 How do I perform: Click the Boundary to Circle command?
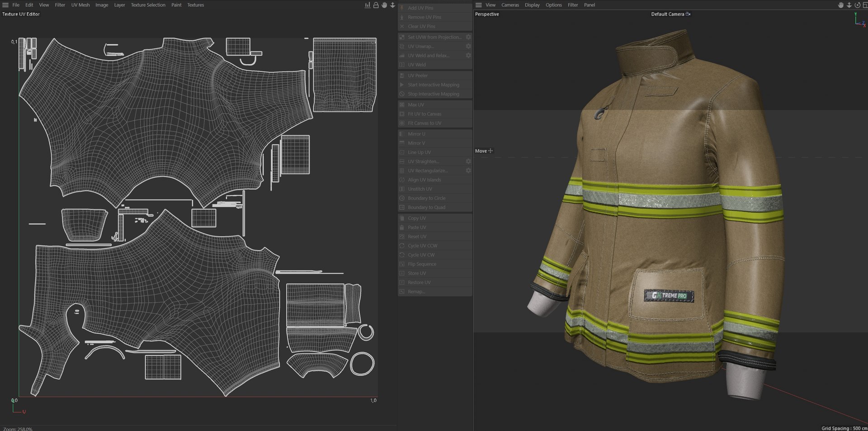click(x=435, y=198)
